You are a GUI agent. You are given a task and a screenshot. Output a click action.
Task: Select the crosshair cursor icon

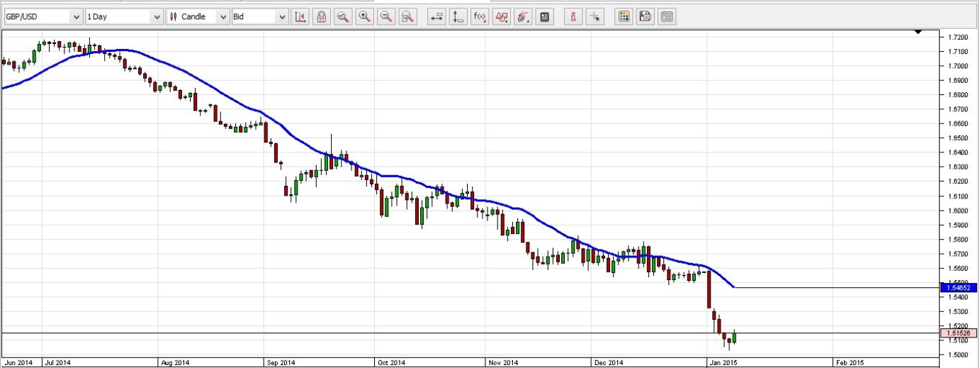(x=595, y=16)
